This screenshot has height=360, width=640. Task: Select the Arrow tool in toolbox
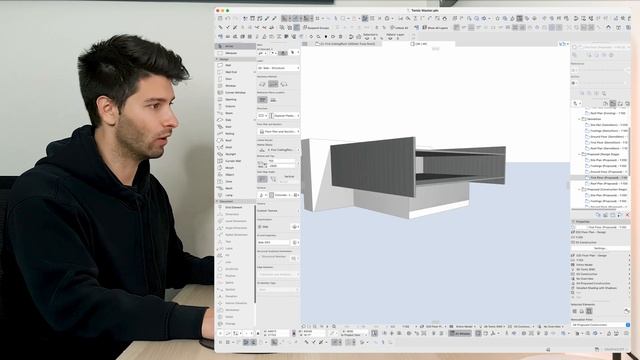(235, 46)
